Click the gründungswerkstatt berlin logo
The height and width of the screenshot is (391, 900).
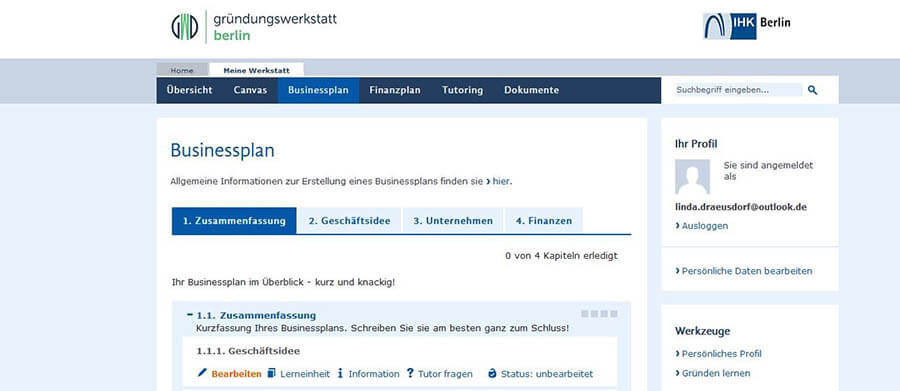254,26
